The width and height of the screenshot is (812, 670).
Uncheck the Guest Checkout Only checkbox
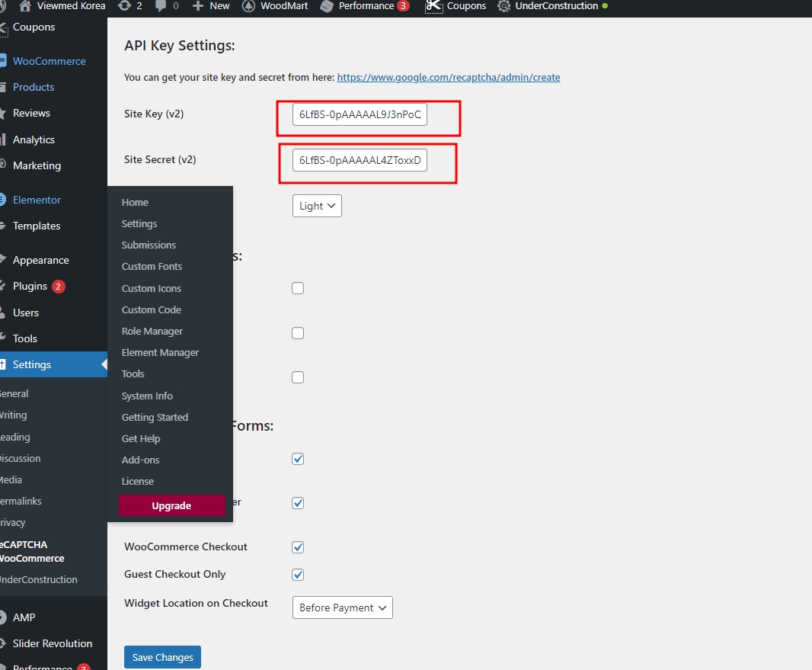click(298, 574)
